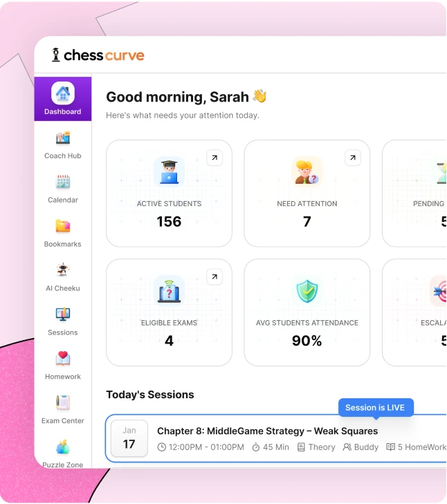Screen dimensions: 447x504
Task: Click the Need Attention person icon
Action: pyautogui.click(x=307, y=171)
